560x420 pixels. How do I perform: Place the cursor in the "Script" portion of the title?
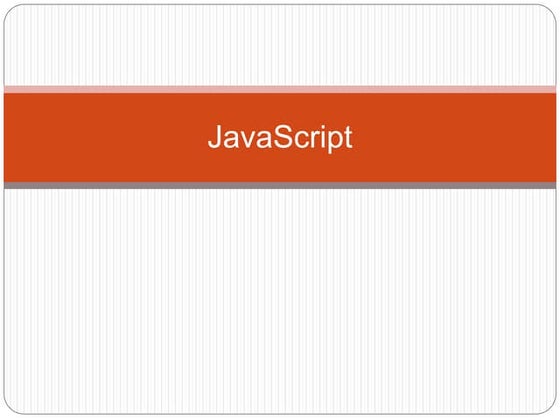click(314, 139)
